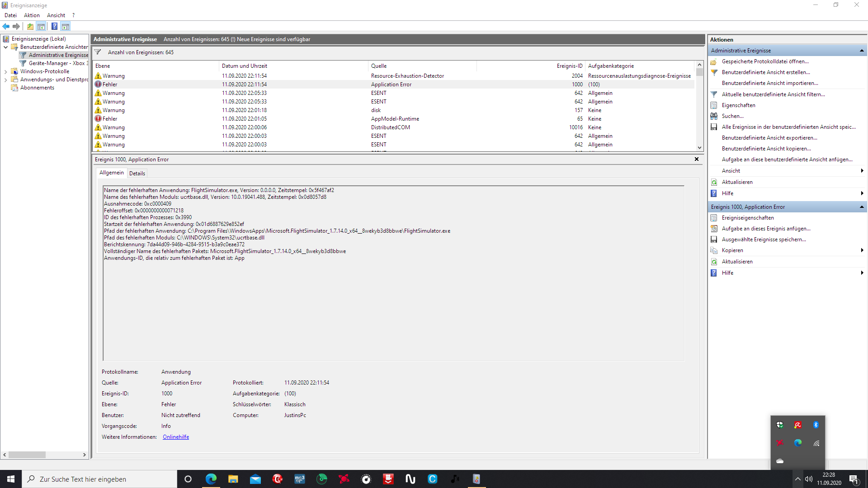Expand the Windows-Protokolle tree node
868x488 pixels.
pyautogui.click(x=5, y=71)
